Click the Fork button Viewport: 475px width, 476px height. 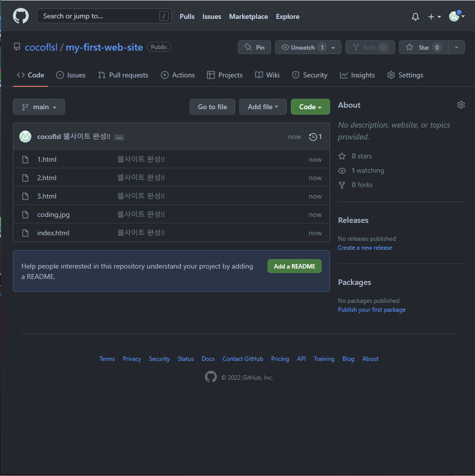[370, 47]
